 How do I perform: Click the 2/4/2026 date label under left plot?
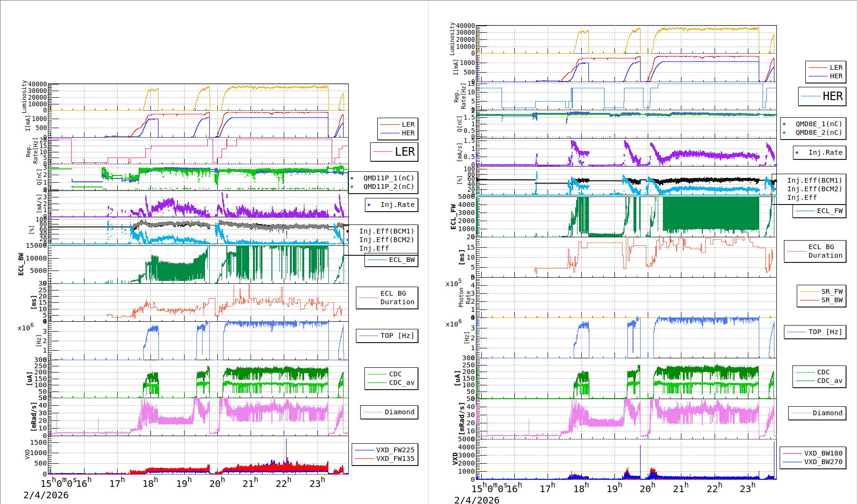[46, 495]
